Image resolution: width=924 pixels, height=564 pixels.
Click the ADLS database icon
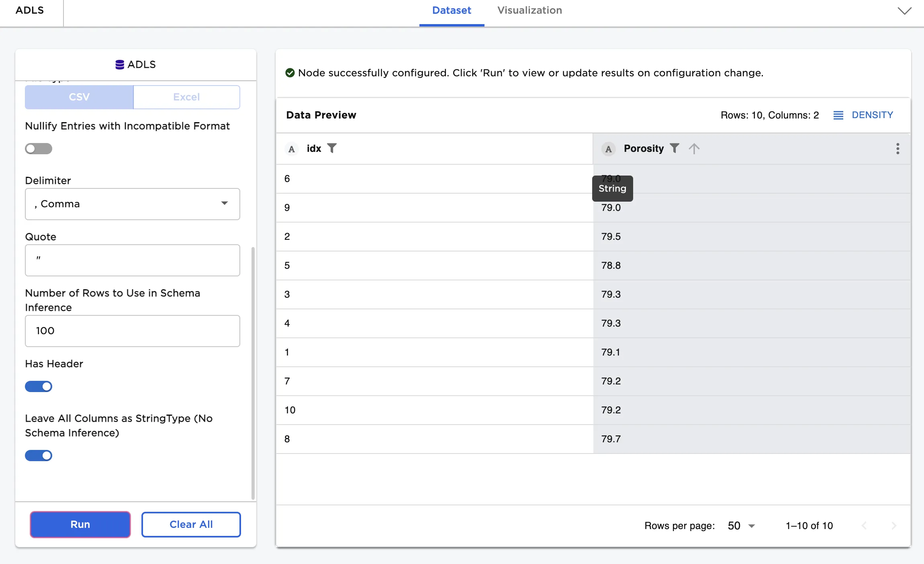click(119, 65)
